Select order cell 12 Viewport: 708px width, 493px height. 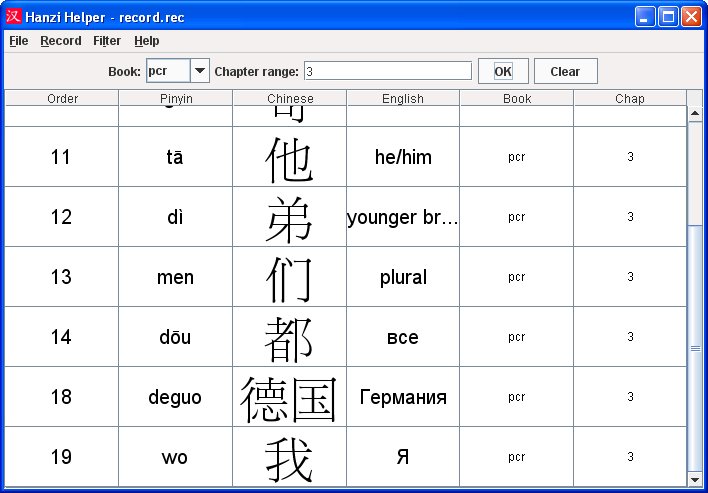click(x=61, y=217)
